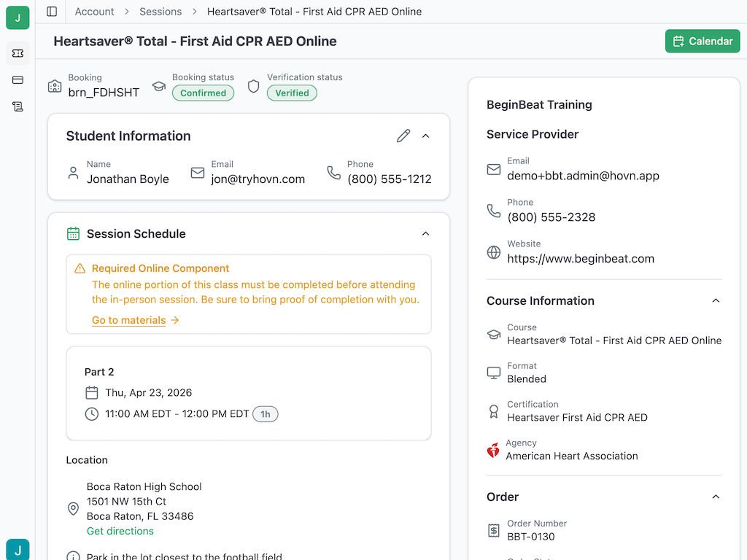
Task: Click the Heartsaver Total breadcrumb item
Action: click(x=314, y=12)
